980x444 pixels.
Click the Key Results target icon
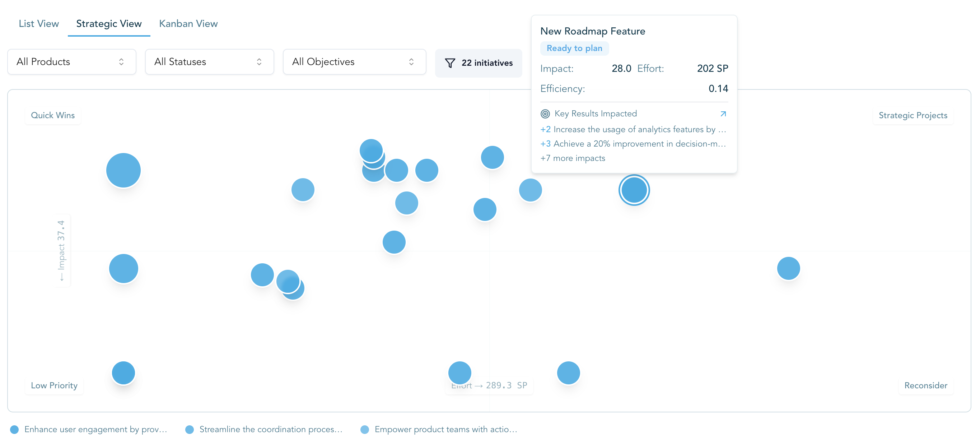click(545, 114)
